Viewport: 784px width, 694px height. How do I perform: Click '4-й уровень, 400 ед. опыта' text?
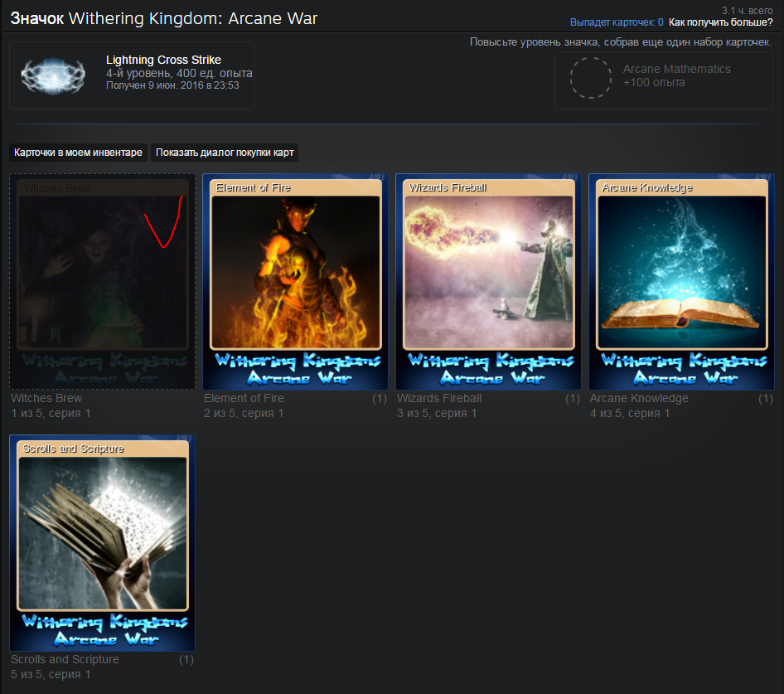179,73
